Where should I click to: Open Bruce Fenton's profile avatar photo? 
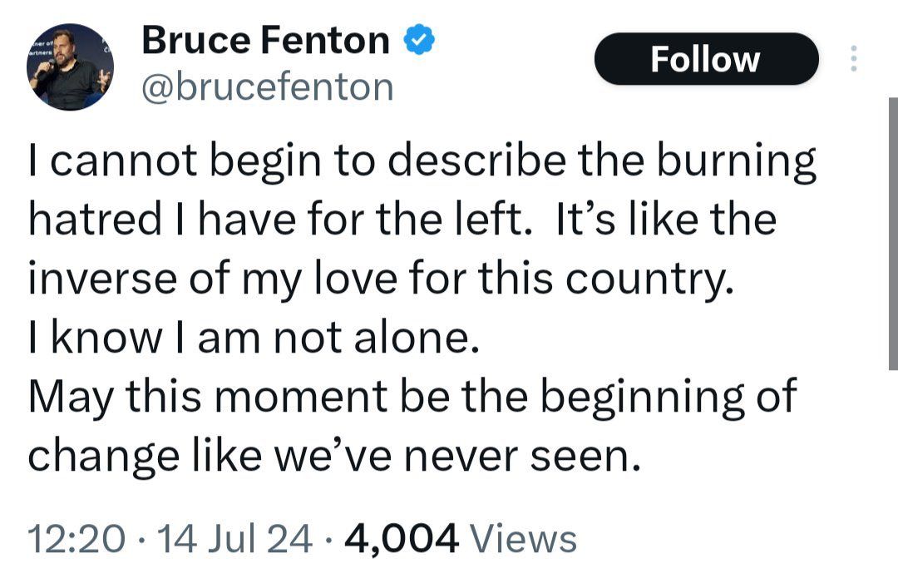tap(70, 67)
